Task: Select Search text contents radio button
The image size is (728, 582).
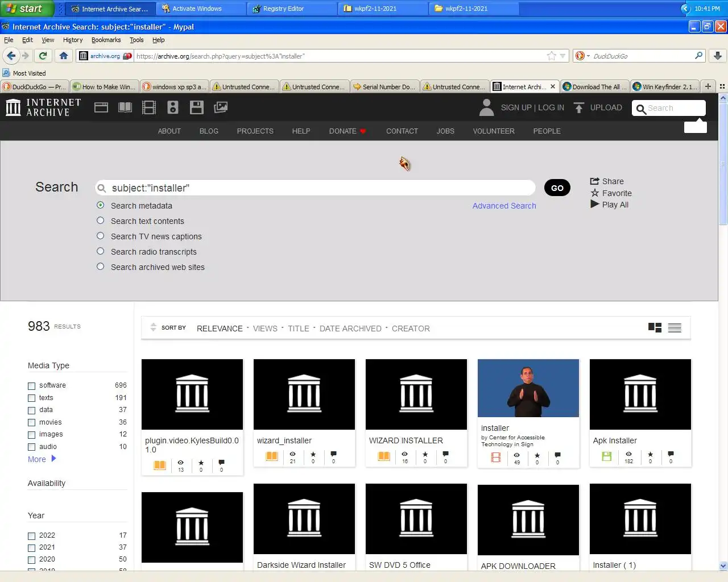Action: (101, 221)
